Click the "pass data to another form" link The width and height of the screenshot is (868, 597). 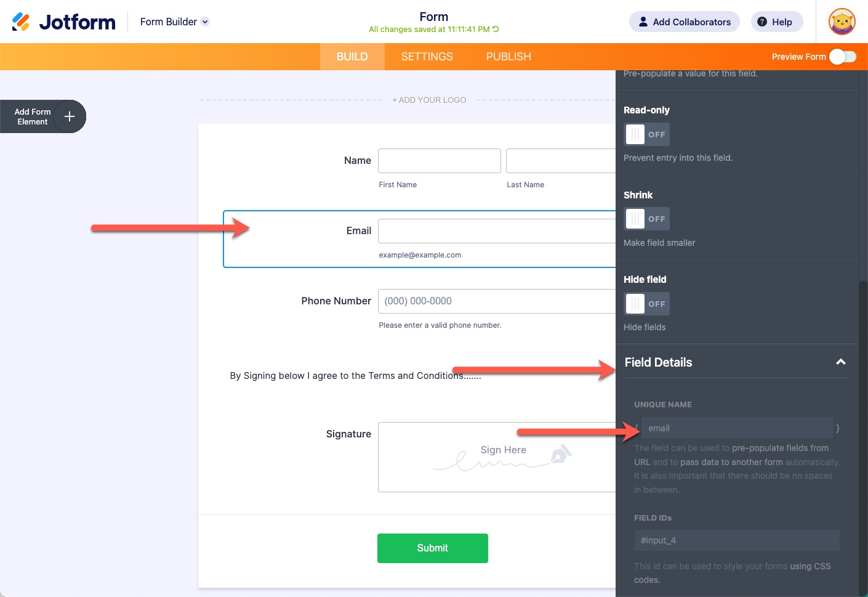pyautogui.click(x=731, y=462)
